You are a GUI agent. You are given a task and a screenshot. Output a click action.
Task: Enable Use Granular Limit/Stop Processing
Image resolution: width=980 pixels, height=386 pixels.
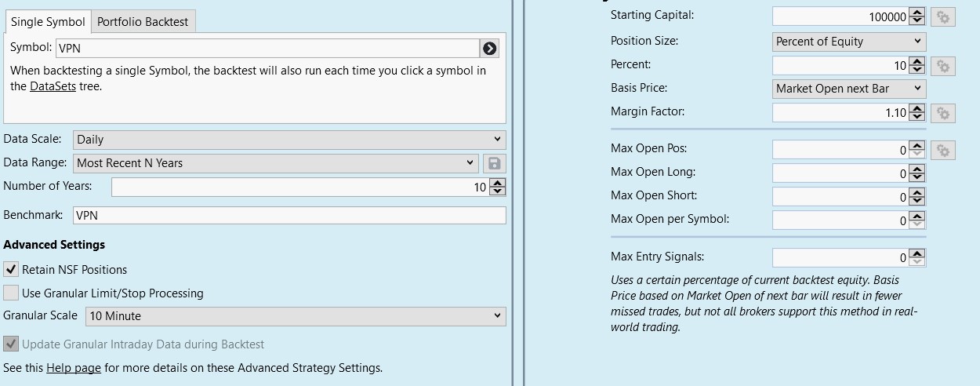(11, 293)
